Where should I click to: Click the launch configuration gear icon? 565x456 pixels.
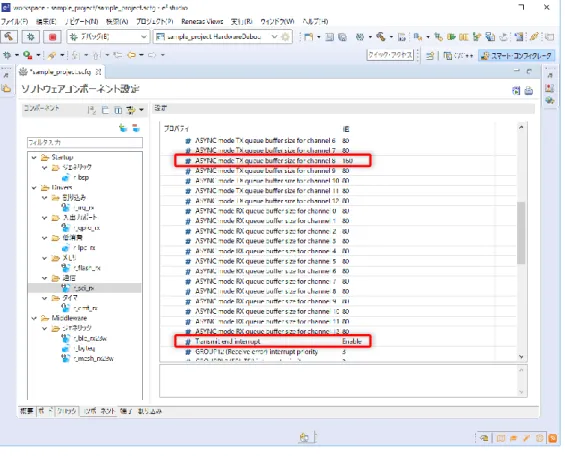[285, 37]
